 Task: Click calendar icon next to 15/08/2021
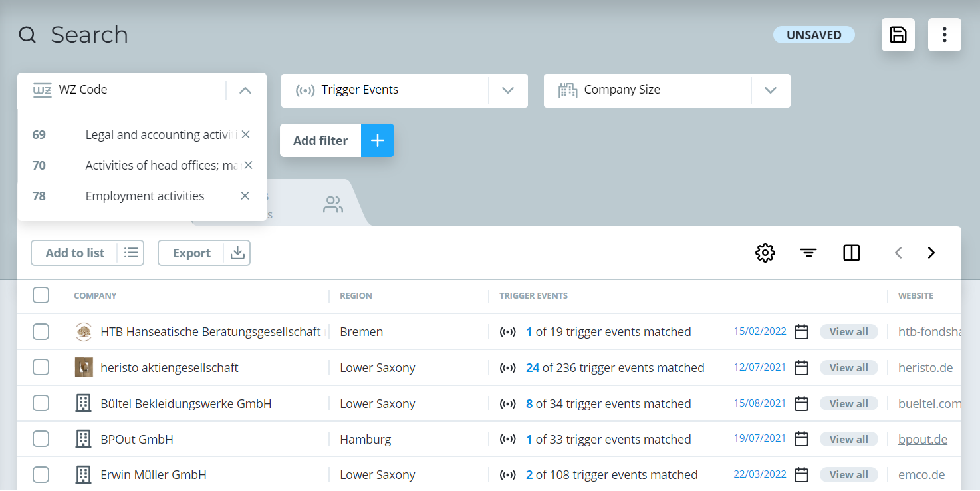[x=802, y=403]
